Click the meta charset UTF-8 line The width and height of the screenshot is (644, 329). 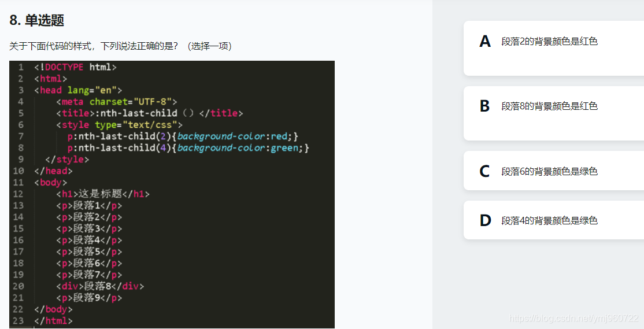coord(117,102)
